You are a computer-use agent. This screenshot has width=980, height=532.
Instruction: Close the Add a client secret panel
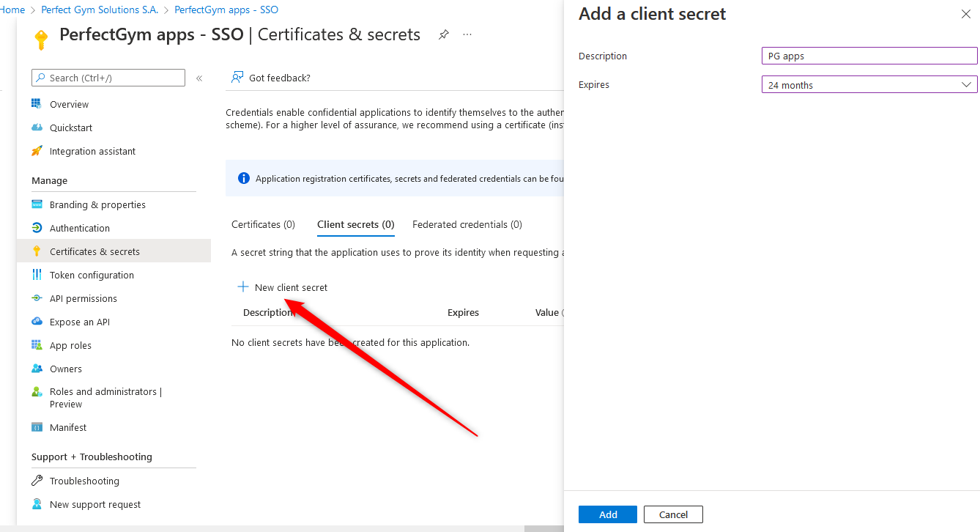point(965,14)
